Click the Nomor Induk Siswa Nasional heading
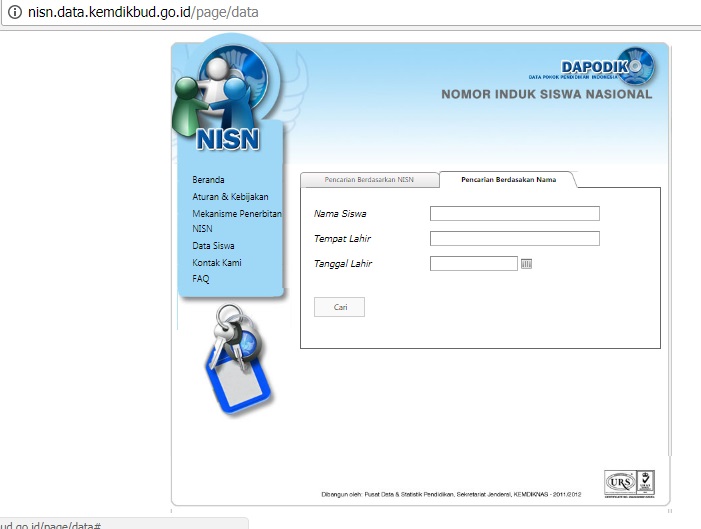 (546, 95)
